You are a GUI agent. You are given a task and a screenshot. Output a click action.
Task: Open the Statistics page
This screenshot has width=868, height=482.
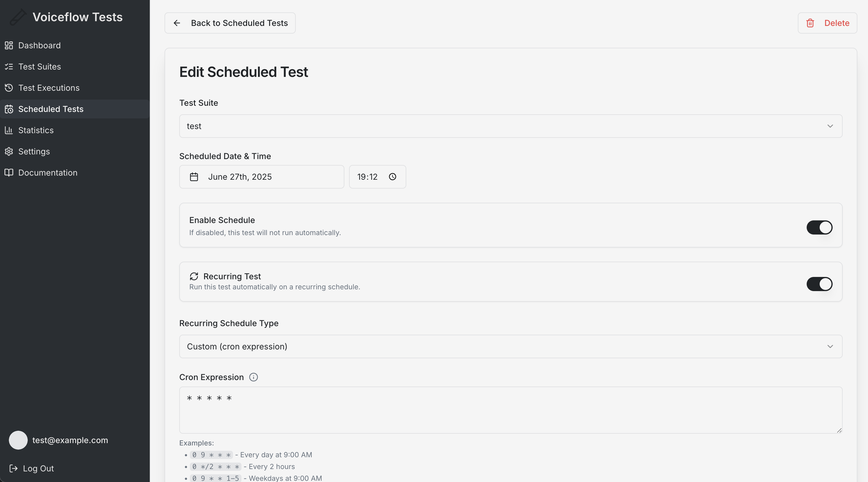coord(75,130)
